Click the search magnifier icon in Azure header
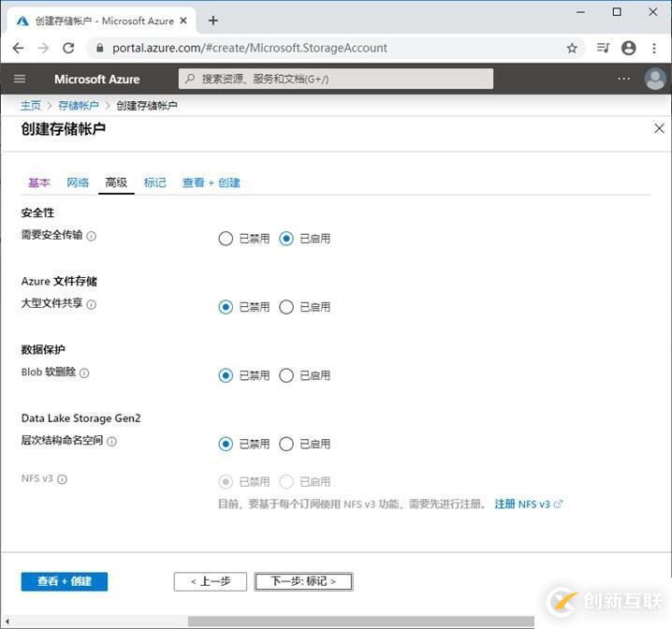This screenshot has width=672, height=629. click(x=190, y=79)
